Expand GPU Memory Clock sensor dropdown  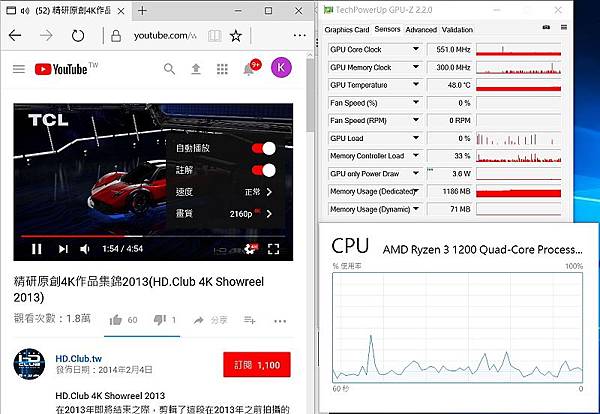(x=416, y=67)
